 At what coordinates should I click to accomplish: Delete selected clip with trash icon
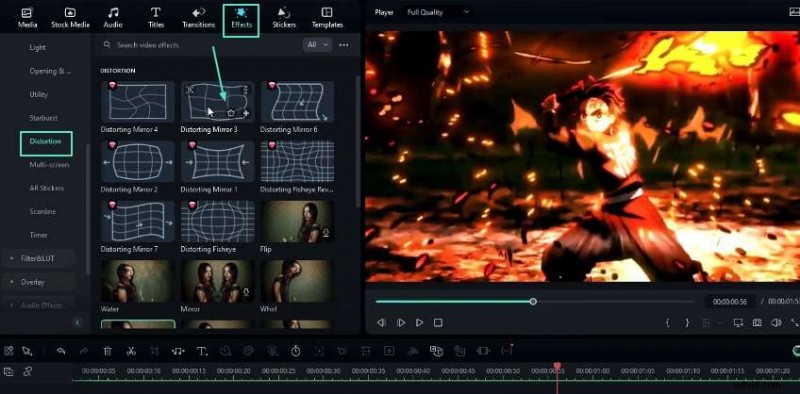coord(108,351)
